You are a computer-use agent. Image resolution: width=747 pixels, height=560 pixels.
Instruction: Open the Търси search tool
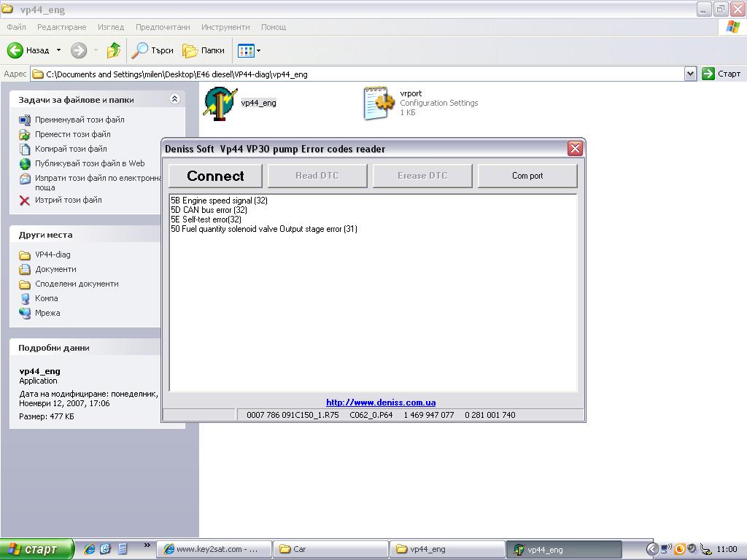[x=152, y=50]
